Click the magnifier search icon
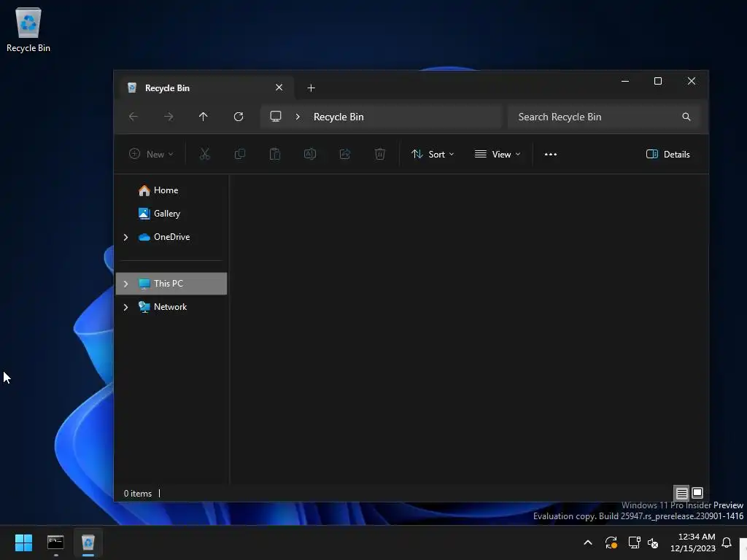Screen dimensions: 747x560 pyautogui.click(x=686, y=117)
